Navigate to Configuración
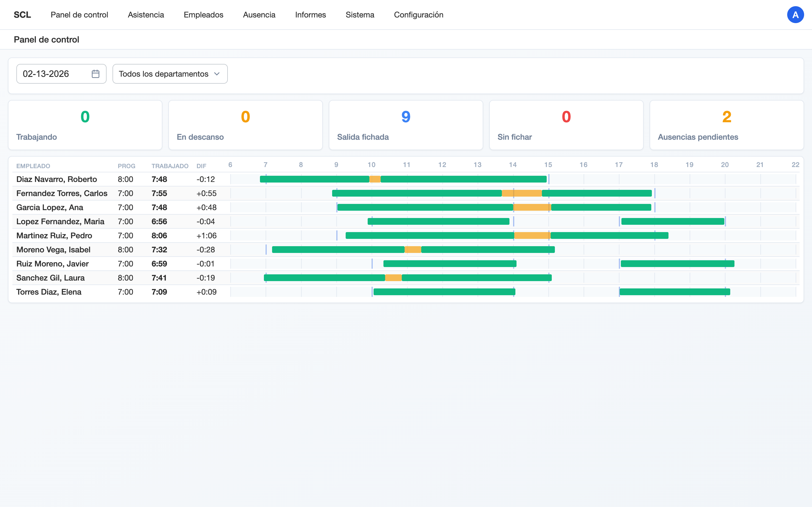This screenshot has height=507, width=812. [x=418, y=15]
